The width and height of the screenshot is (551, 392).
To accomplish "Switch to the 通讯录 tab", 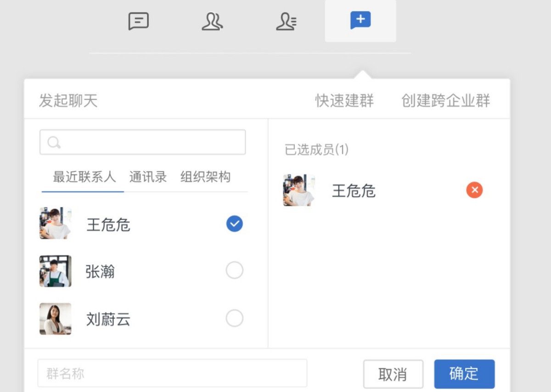I will (148, 177).
